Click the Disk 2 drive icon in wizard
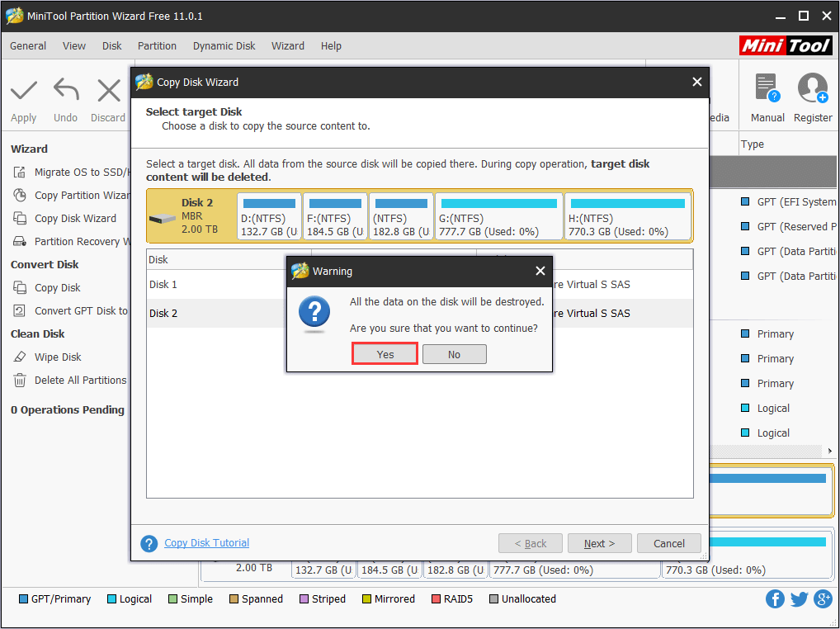Viewport: 840px width, 629px height. pos(163,218)
